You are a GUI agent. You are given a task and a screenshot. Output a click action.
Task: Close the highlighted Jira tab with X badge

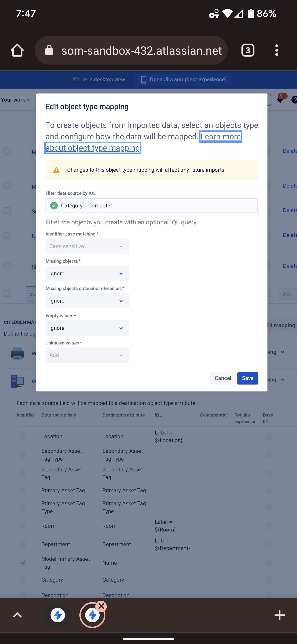pyautogui.click(x=101, y=606)
